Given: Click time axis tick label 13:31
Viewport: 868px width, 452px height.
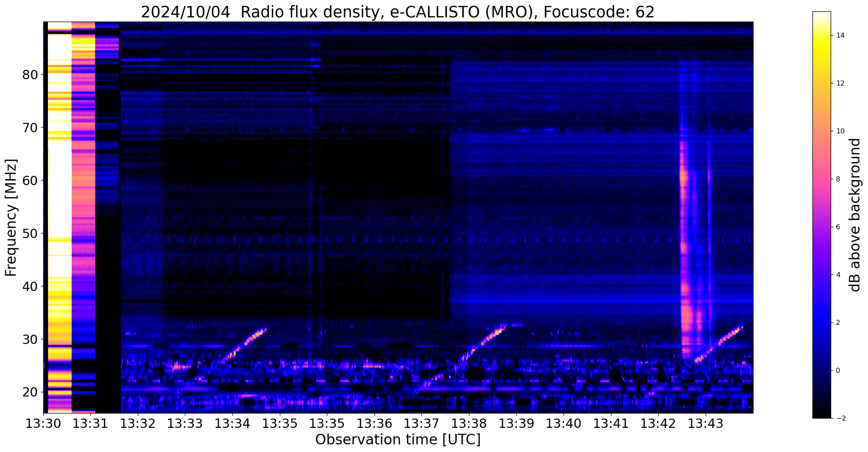Looking at the screenshot, I should point(90,423).
